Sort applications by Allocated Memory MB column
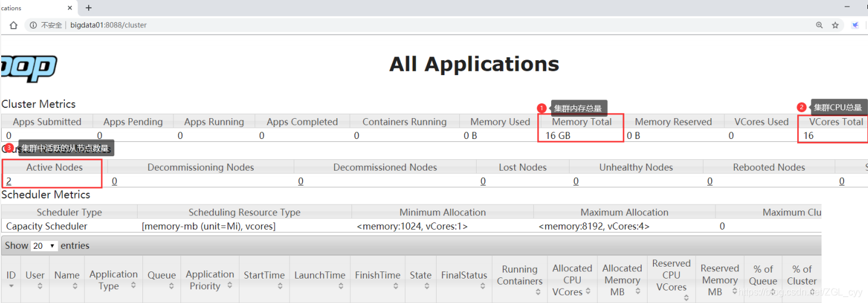Viewport: 868px width, 303px height. click(622, 280)
